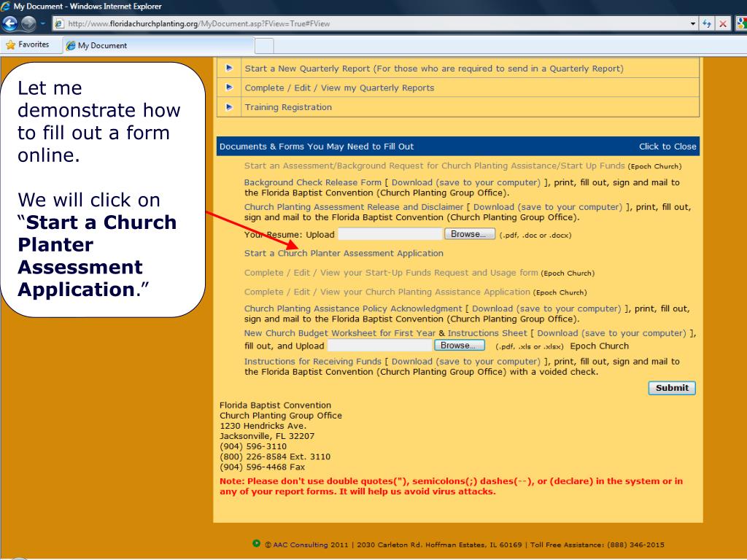Click the green icon beside AAC Consulting footer
This screenshot has height=560, width=747.
tap(256, 543)
